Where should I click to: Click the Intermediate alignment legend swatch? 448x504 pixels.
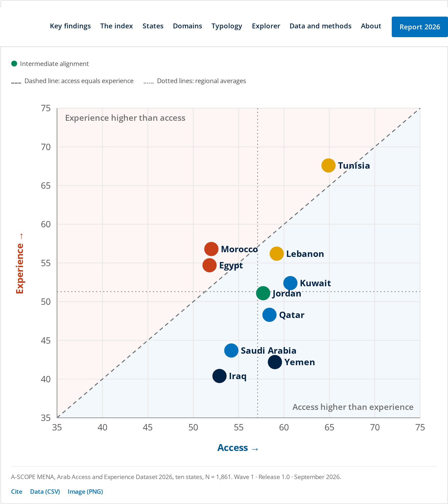(x=14, y=64)
